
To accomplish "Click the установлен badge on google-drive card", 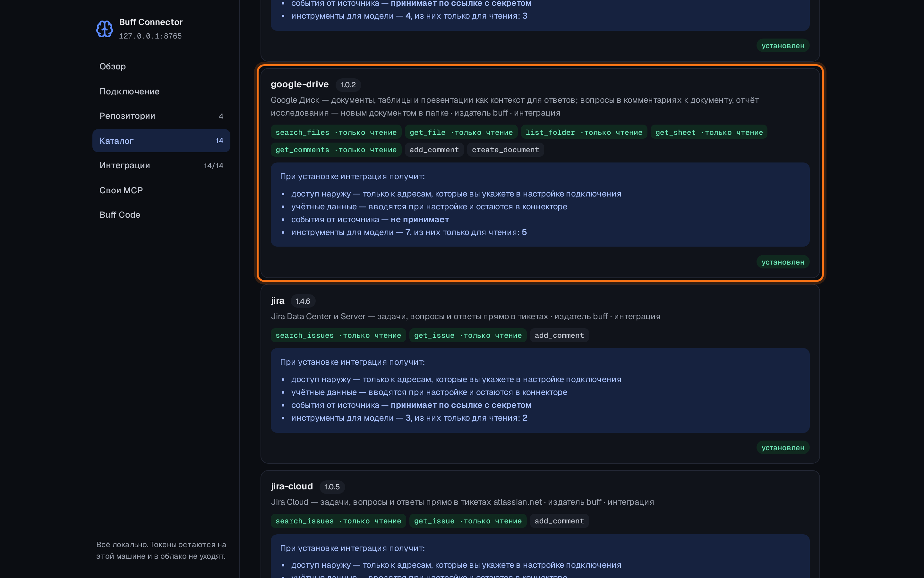I will click(783, 262).
